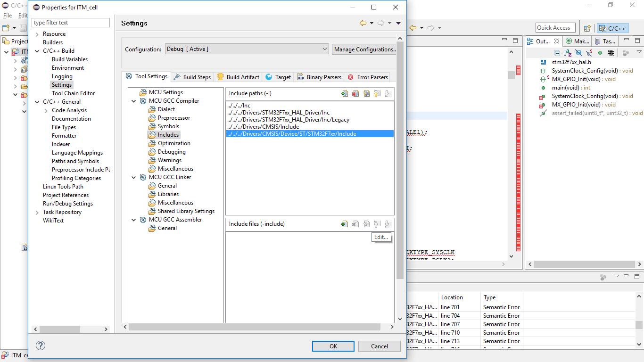The image size is (644, 362).
Task: Toggle Hide Fields filter in Outline
Action: point(578,53)
